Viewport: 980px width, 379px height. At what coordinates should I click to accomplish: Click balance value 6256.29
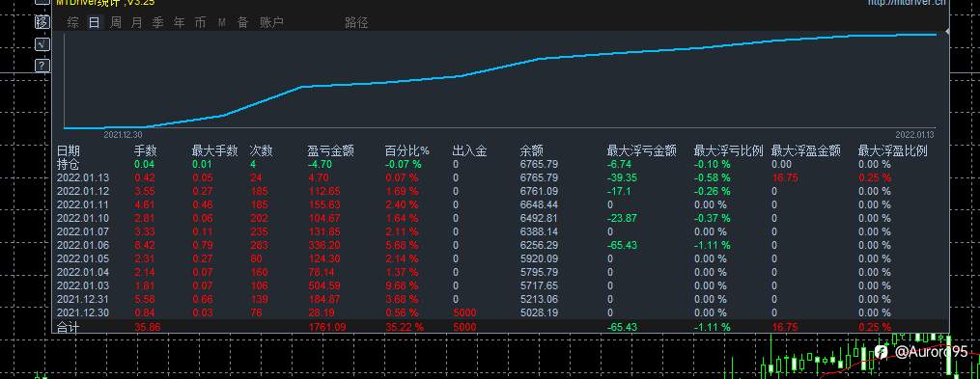click(539, 245)
